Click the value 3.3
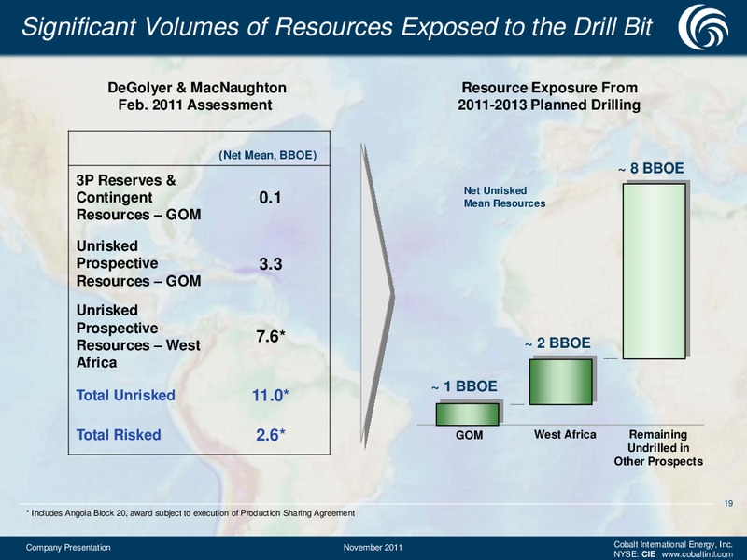Viewport: 747px width, 560px height. coord(270,264)
